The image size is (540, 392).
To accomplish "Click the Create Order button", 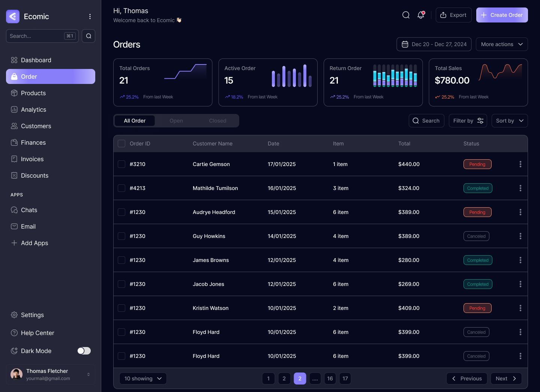I will click(502, 15).
